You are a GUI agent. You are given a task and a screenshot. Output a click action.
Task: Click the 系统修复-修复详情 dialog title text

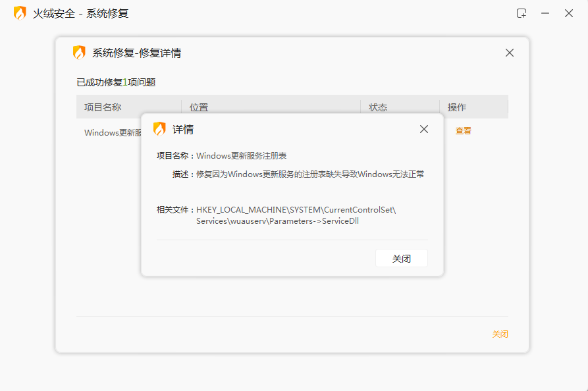tap(136, 53)
